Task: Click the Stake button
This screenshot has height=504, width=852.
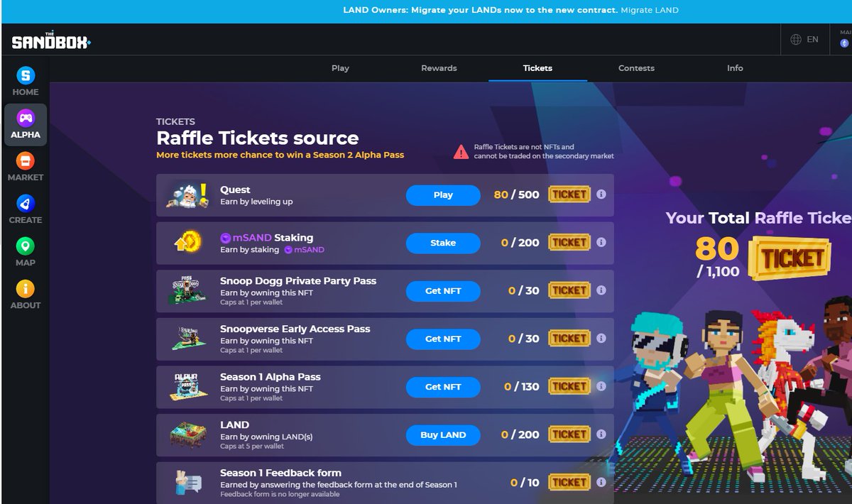Action: pyautogui.click(x=443, y=243)
